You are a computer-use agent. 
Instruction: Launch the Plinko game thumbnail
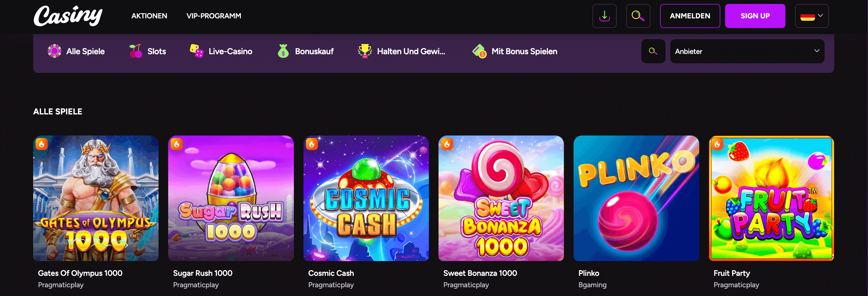click(x=636, y=198)
